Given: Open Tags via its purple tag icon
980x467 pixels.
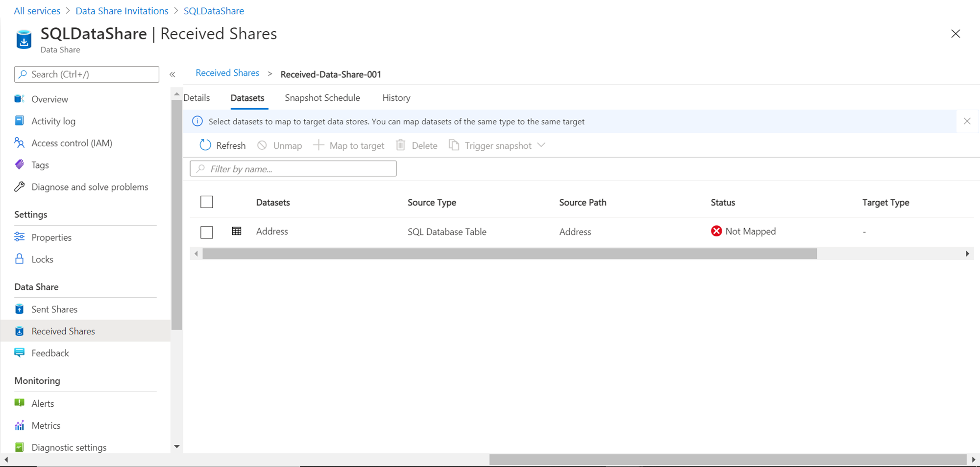Looking at the screenshot, I should [20, 165].
